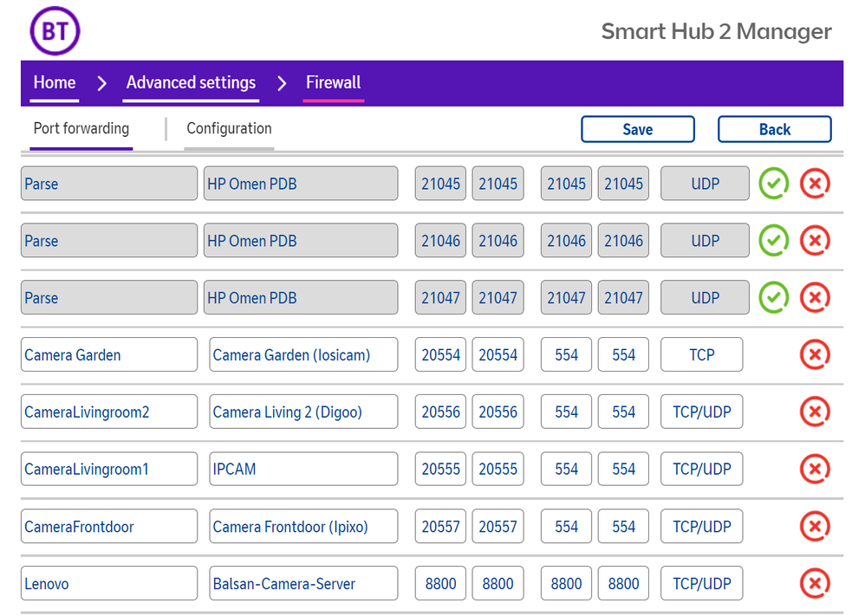Delete the Lenovo port forwarding rule

[x=814, y=583]
